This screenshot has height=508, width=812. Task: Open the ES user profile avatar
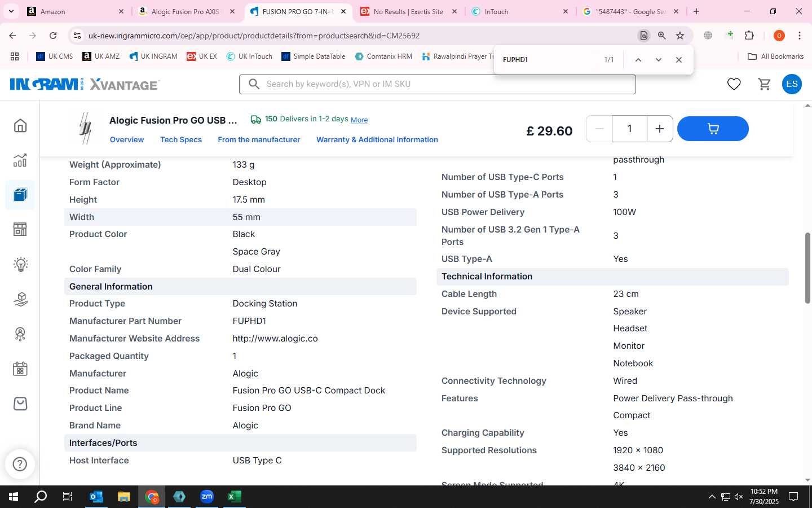792,84
